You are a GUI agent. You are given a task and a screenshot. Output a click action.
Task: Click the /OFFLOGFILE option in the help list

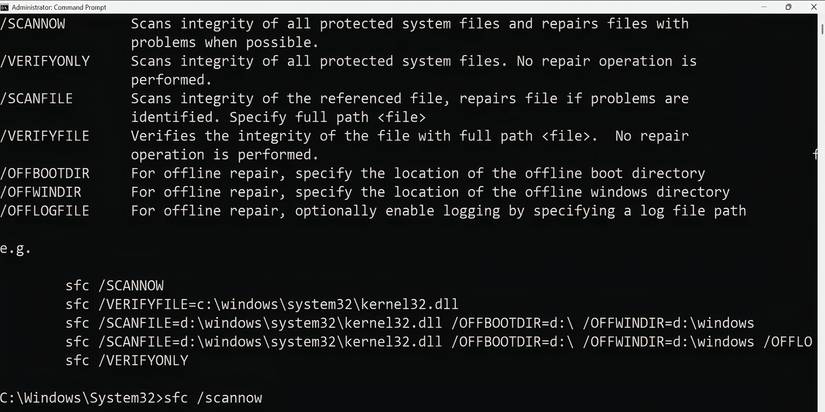coord(45,211)
